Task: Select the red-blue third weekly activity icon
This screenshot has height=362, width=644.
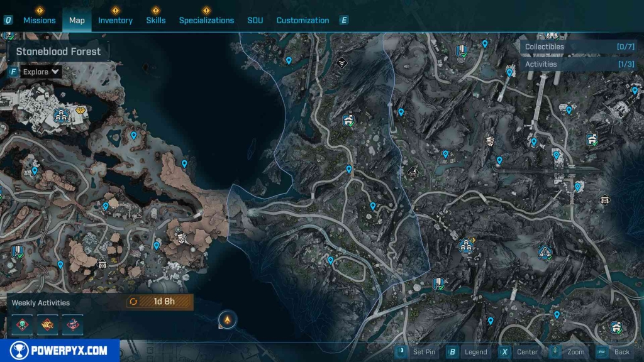Action: point(72,325)
